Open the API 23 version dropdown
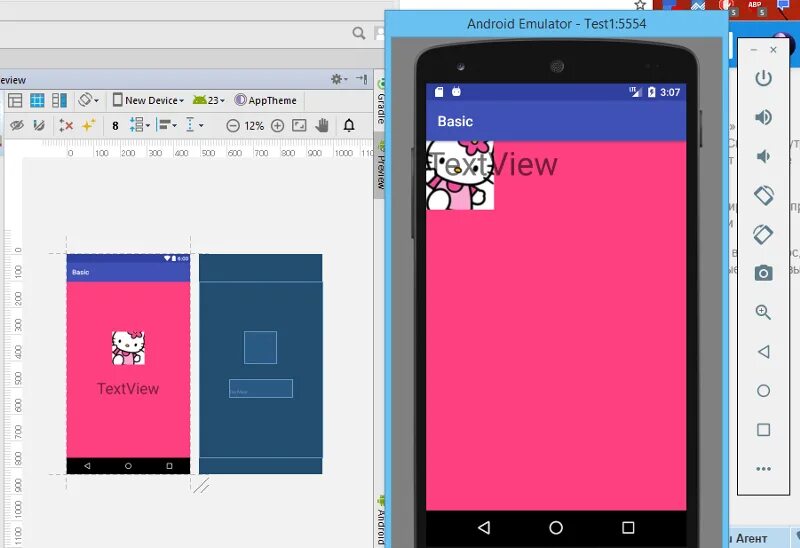This screenshot has width=800, height=548. pyautogui.click(x=209, y=100)
